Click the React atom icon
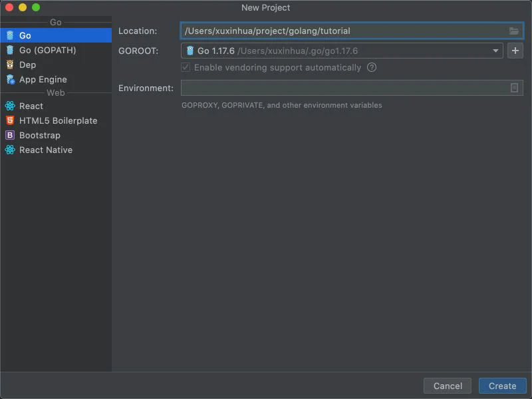 [10, 106]
